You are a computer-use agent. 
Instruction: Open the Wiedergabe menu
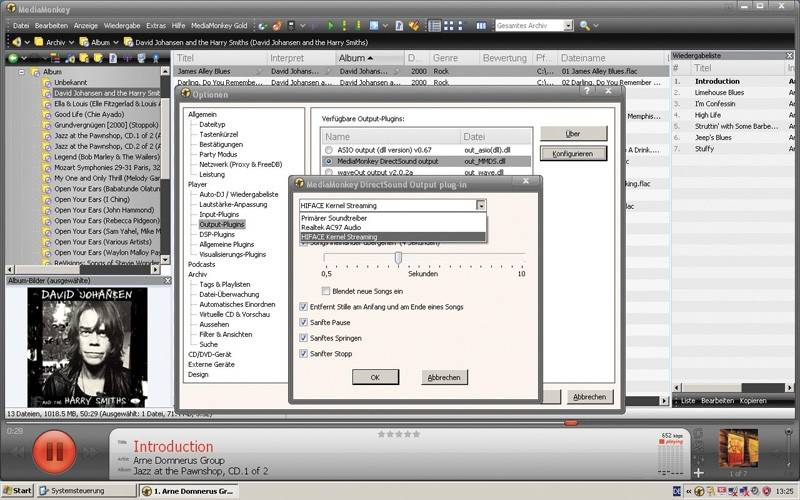click(122, 26)
